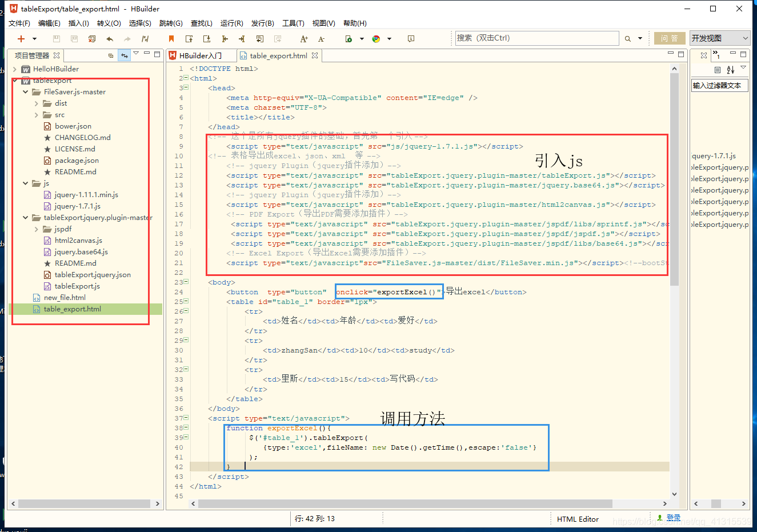
Task: Click the editor horizontal scrollbar thumb
Action: 405,504
